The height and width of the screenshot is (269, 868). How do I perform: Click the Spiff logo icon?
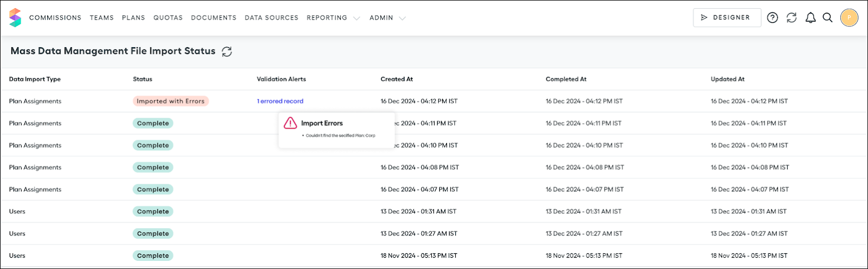tap(15, 17)
